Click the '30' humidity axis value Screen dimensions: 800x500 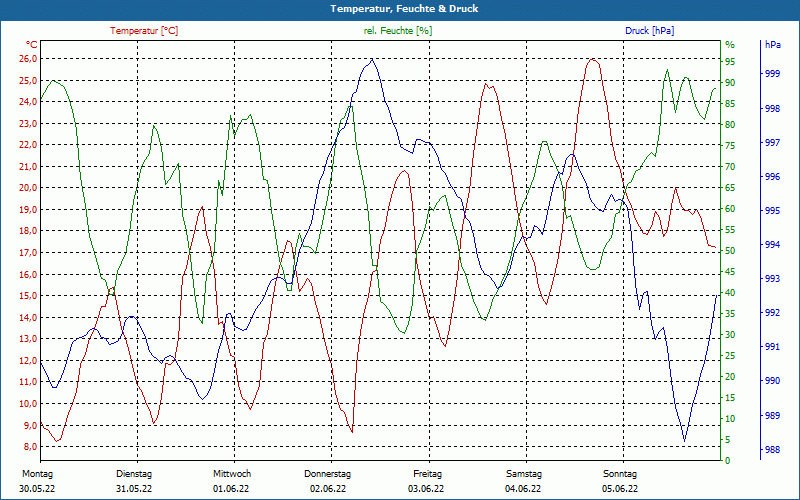730,335
